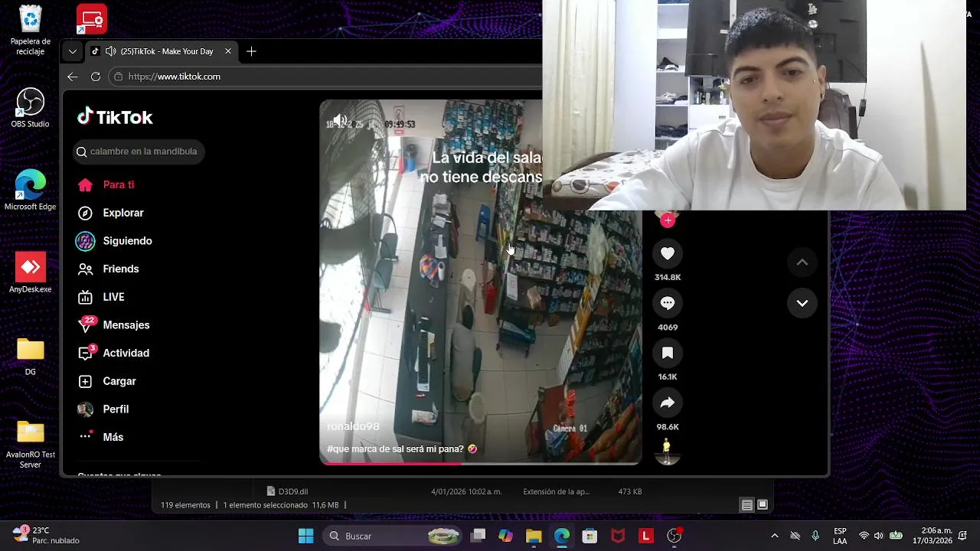Click the microphone tray icon
Viewport: 980px width, 551px height.
click(x=815, y=536)
